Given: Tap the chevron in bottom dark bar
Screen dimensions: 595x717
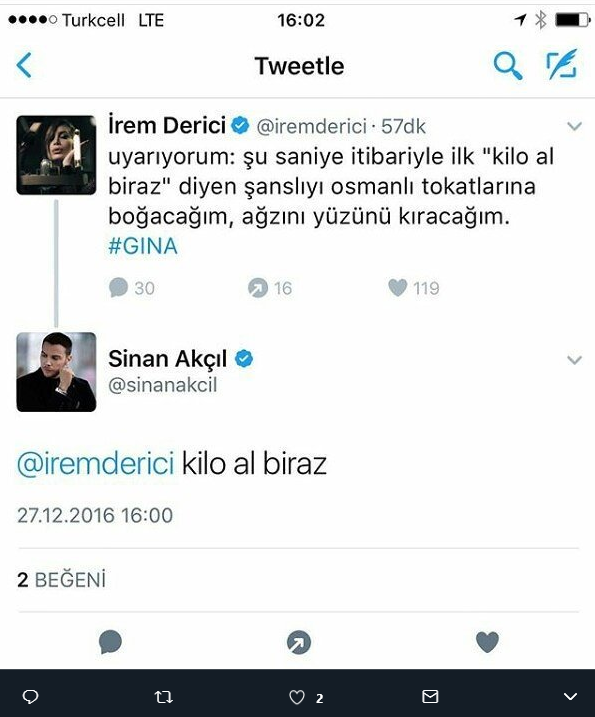Looking at the screenshot, I should click(x=570, y=696).
